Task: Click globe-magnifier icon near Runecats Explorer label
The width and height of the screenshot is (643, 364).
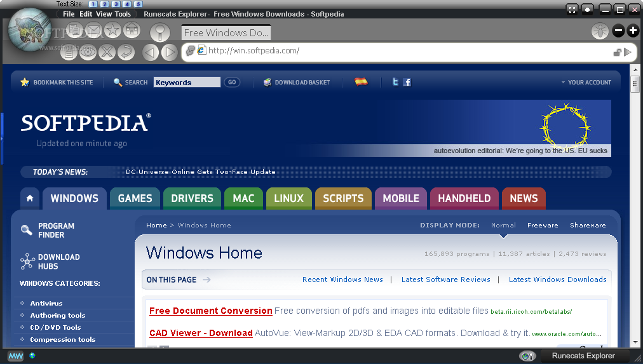Action: point(527,356)
